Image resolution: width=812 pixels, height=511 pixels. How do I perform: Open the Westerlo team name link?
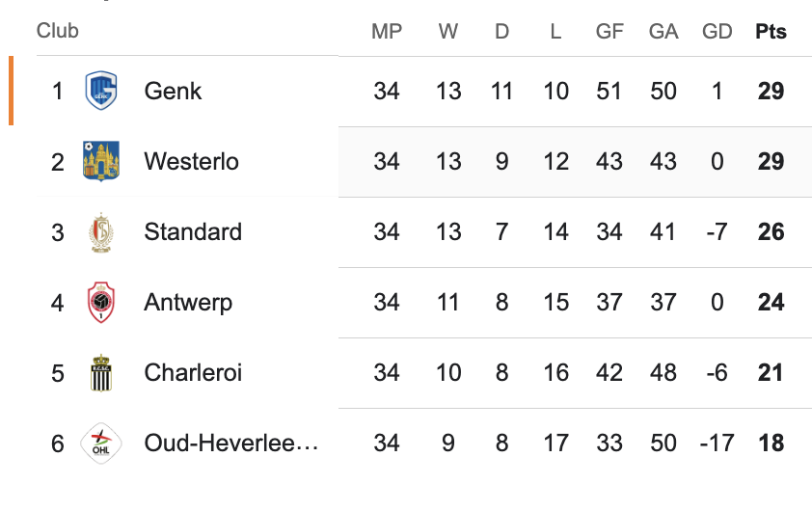(191, 161)
